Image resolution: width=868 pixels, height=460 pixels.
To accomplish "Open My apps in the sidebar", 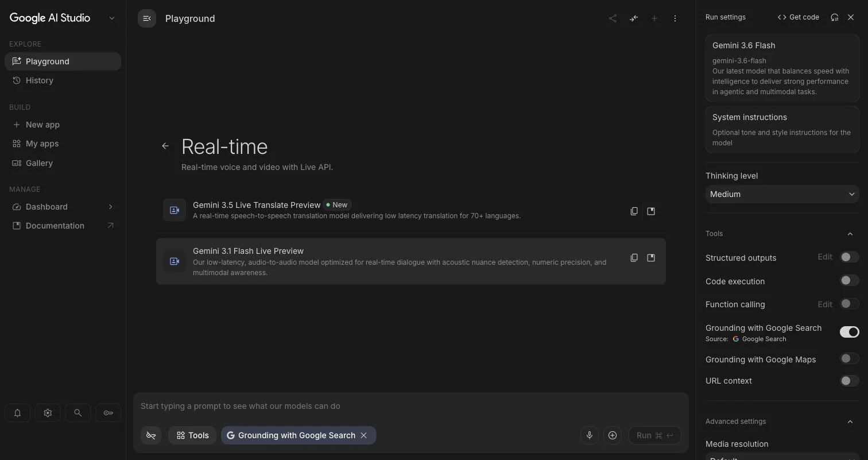I will click(63, 144).
